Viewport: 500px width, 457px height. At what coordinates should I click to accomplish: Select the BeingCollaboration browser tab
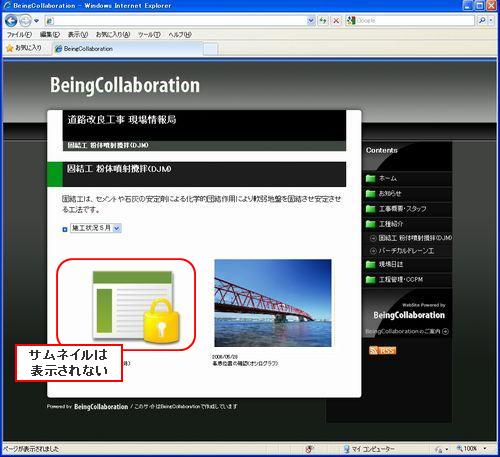click(x=128, y=49)
